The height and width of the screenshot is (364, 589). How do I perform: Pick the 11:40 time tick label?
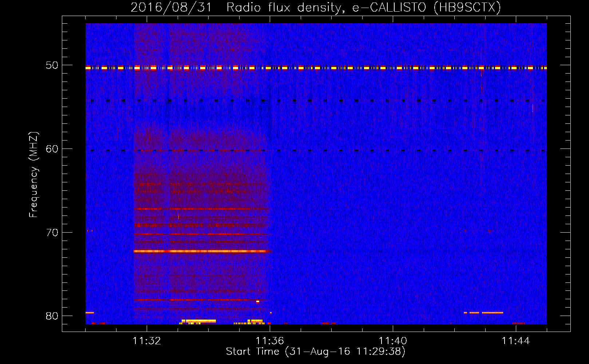click(x=393, y=341)
